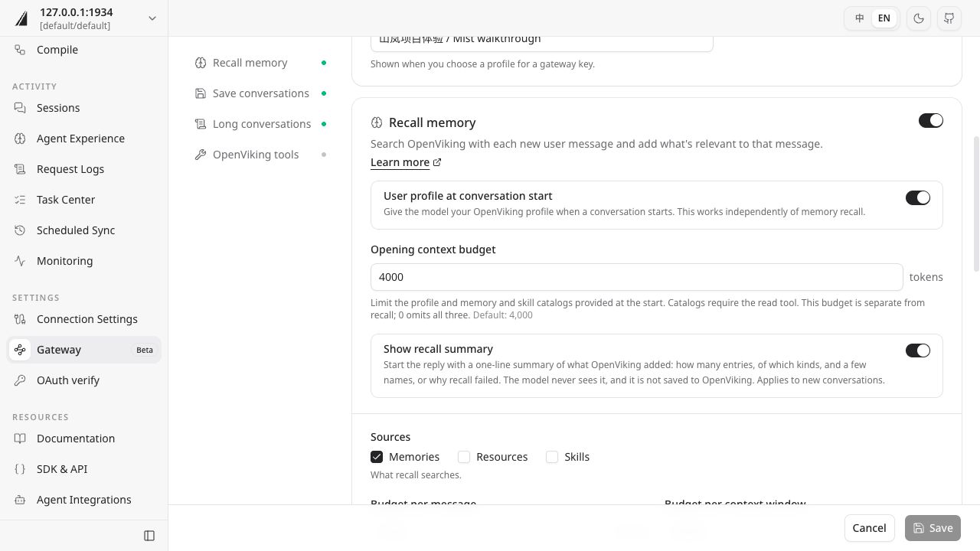The image size is (980, 551).
Task: Disable User profile at conversation start
Action: tap(918, 198)
